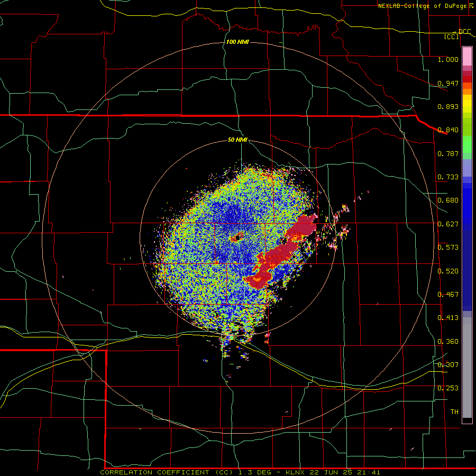This screenshot has width=476, height=476.
Task: Click the KLNX radar site center point
Action: tap(237, 238)
